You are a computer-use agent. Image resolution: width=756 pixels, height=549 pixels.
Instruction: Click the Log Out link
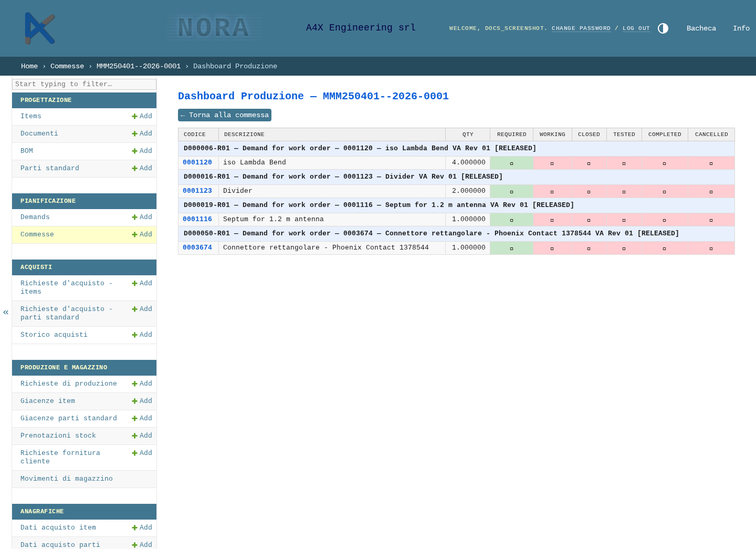click(636, 28)
